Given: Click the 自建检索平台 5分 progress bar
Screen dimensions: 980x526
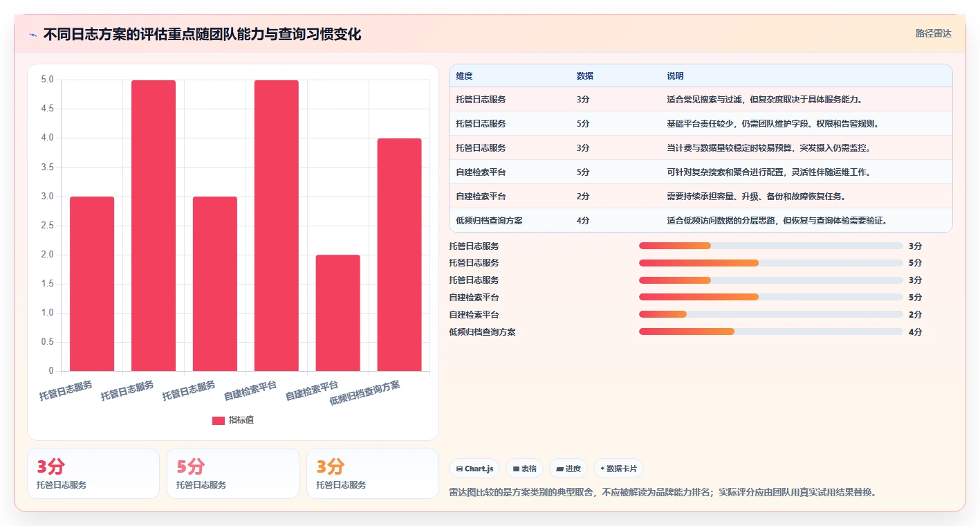Looking at the screenshot, I should pyautogui.click(x=770, y=297).
